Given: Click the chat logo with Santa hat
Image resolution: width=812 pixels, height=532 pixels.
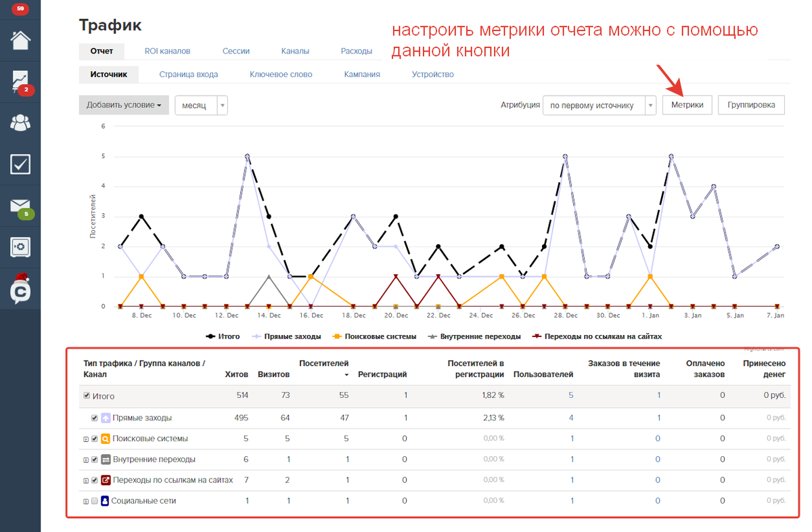Looking at the screenshot, I should click(x=20, y=288).
